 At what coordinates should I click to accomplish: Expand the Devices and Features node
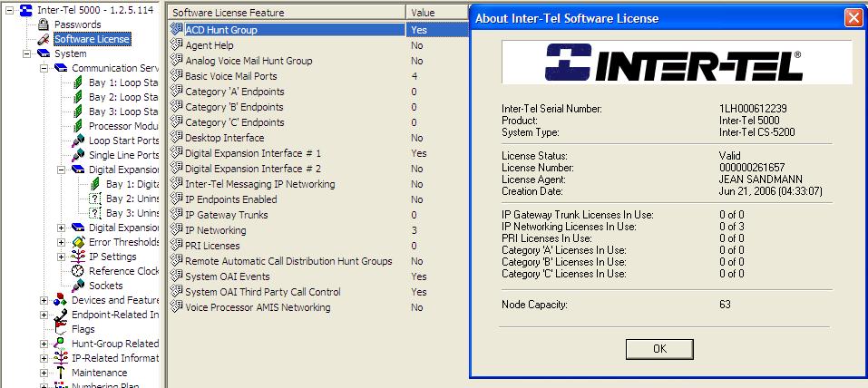point(44,301)
